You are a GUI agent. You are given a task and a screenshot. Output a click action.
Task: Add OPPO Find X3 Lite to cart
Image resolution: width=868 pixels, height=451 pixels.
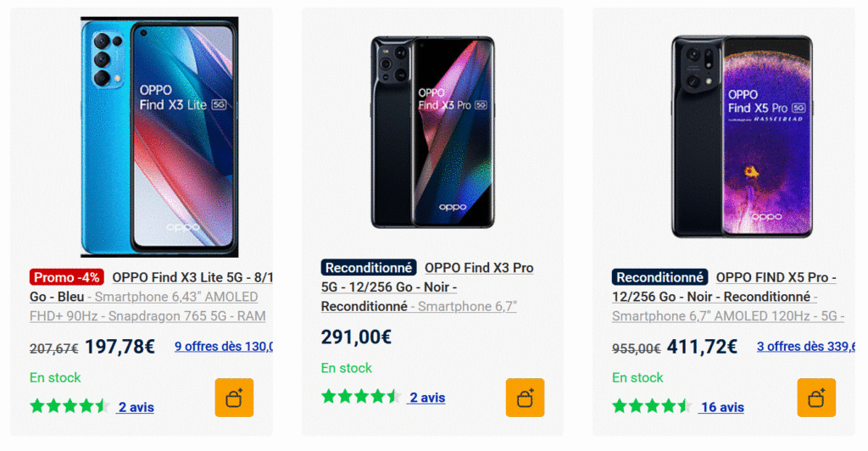click(x=234, y=398)
